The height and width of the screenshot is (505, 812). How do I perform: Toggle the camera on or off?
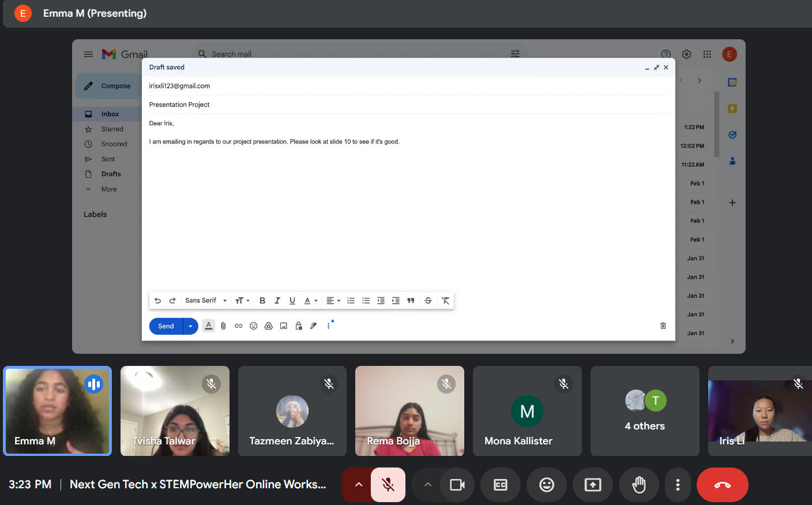(x=457, y=485)
